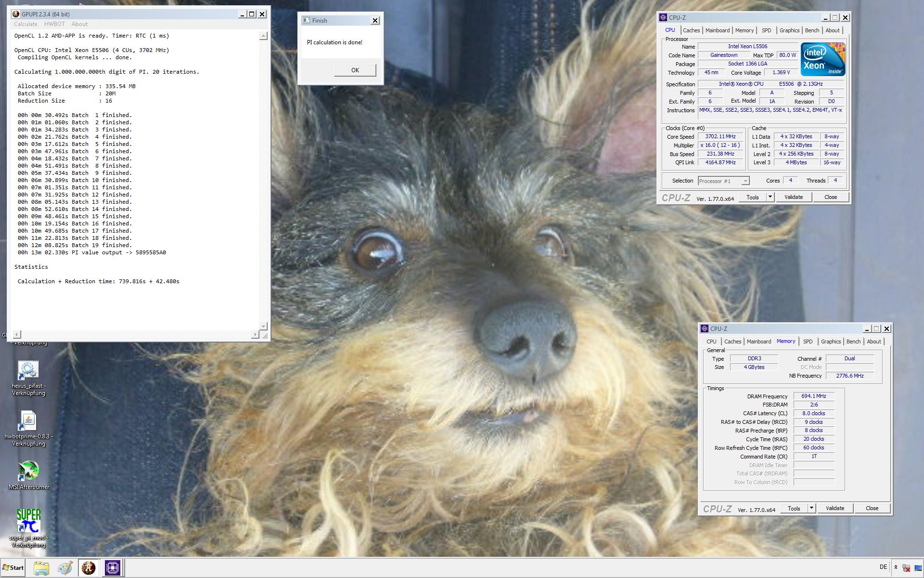Show hidden system tray icons
Image resolution: width=924 pixels, height=578 pixels.
(x=896, y=567)
